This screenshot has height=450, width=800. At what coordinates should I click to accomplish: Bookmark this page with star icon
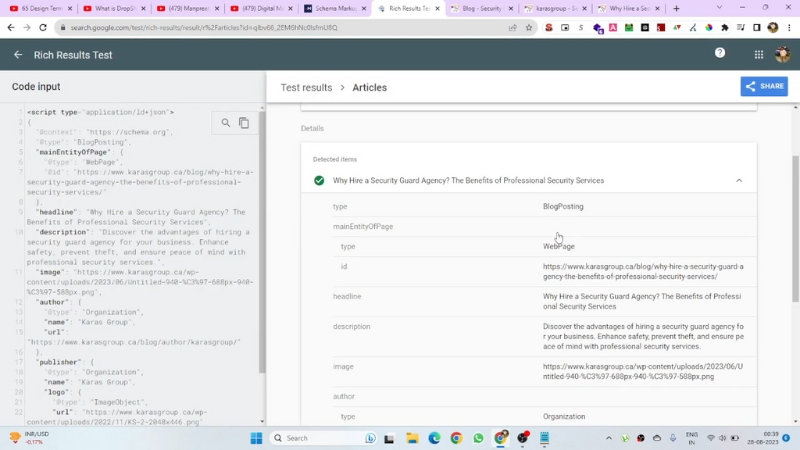click(x=529, y=28)
